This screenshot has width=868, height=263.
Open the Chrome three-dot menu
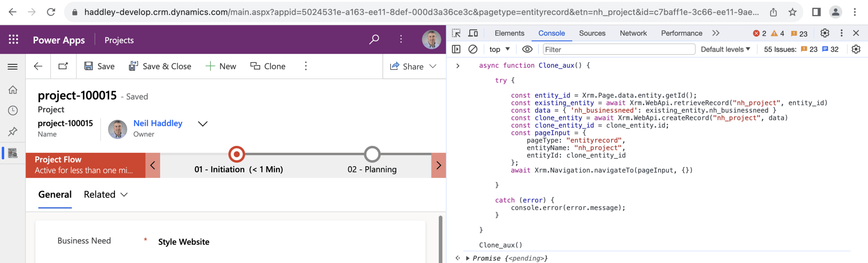pyautogui.click(x=855, y=12)
